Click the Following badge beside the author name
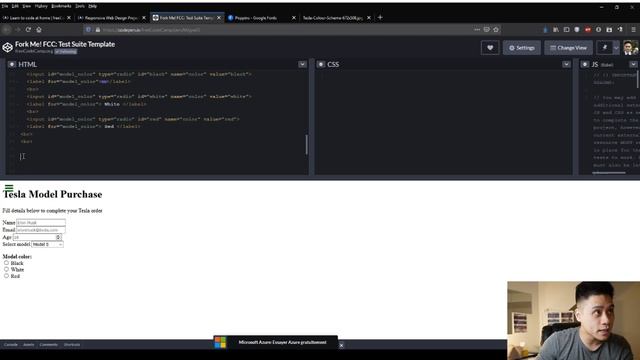Viewport: 640px width, 360px height. coord(66,51)
